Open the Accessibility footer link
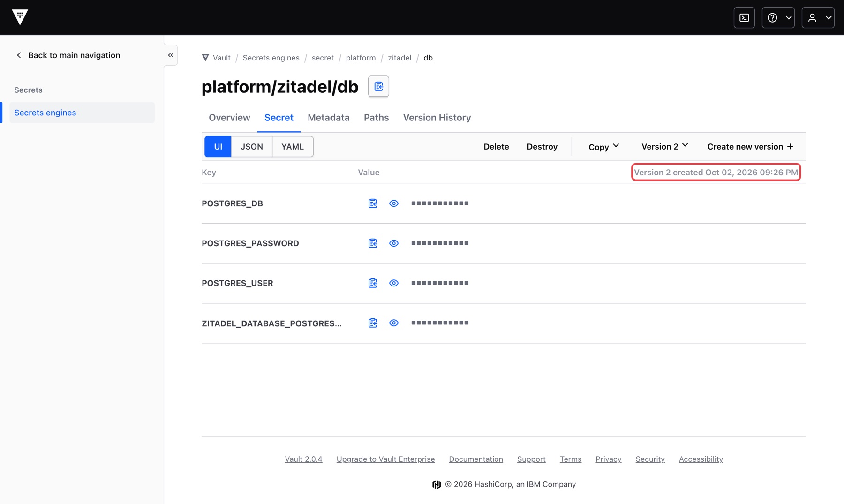 coord(701,459)
